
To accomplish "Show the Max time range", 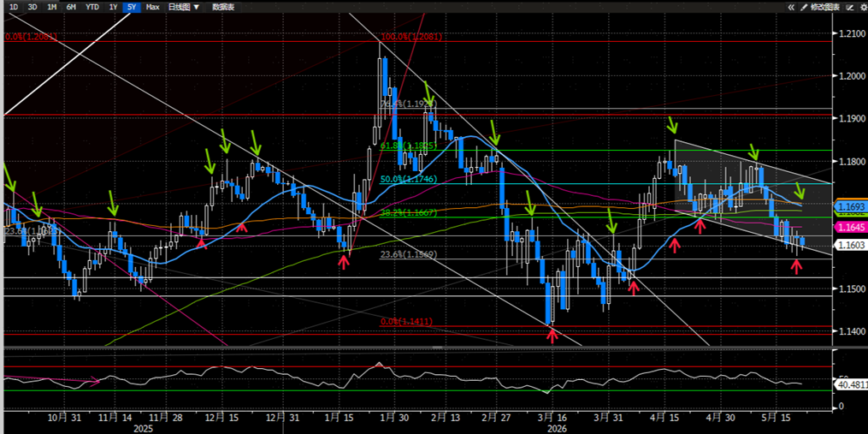I will pos(153,7).
